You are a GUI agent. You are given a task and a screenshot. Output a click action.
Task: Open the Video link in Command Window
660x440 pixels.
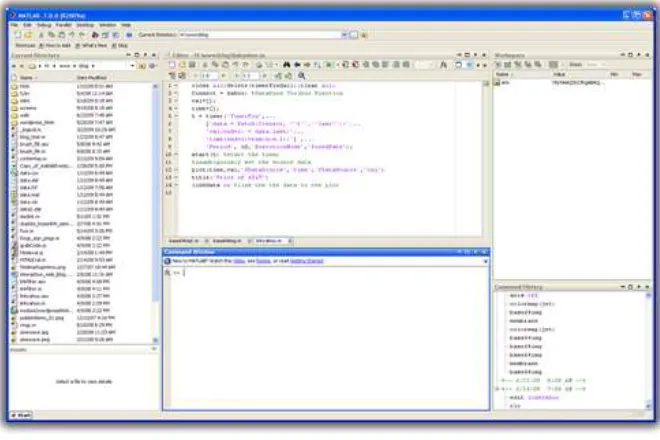coord(239,261)
